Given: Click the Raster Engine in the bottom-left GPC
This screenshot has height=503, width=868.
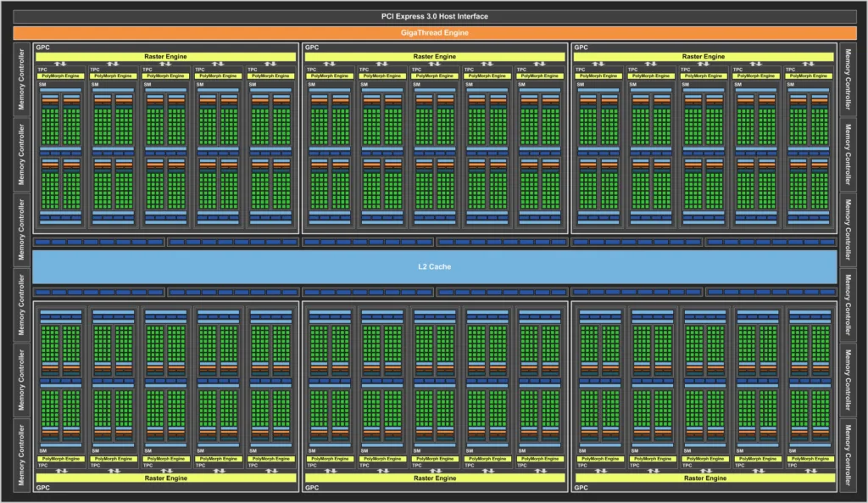Looking at the screenshot, I should click(x=166, y=478).
